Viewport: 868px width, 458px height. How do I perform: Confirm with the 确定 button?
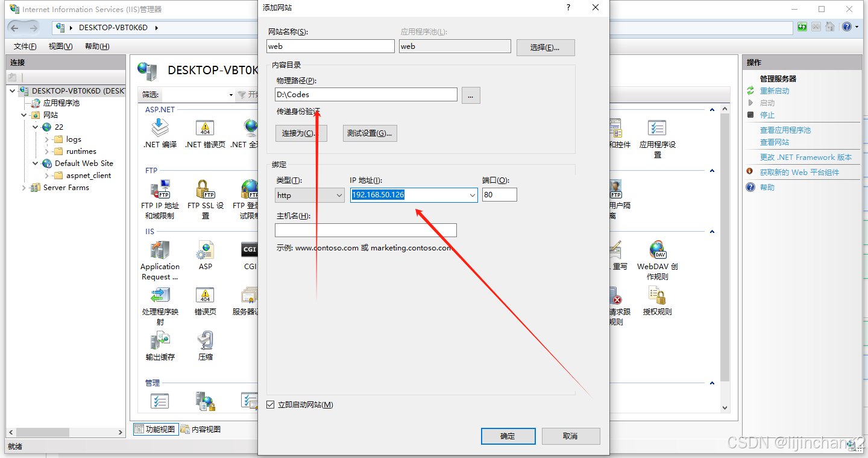click(x=508, y=436)
